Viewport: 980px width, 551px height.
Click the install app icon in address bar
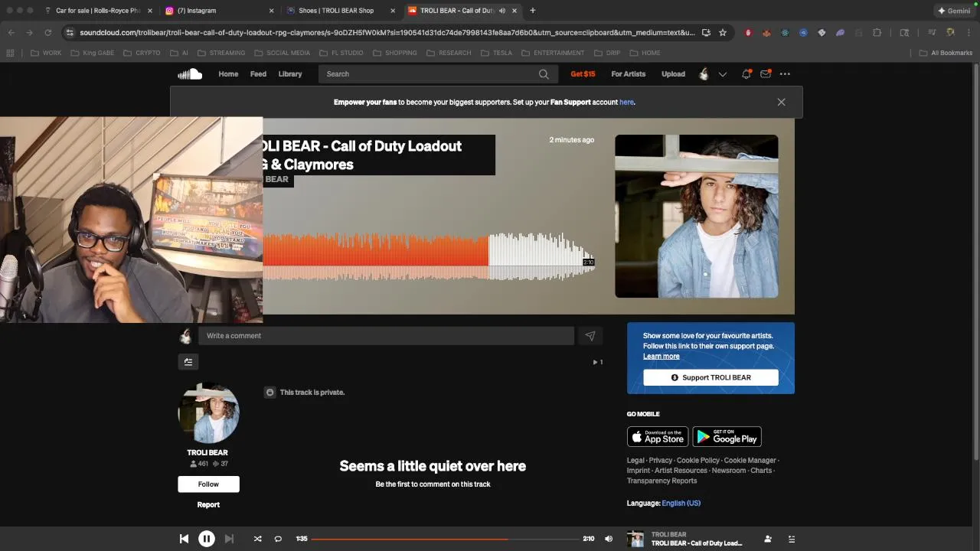click(x=706, y=33)
